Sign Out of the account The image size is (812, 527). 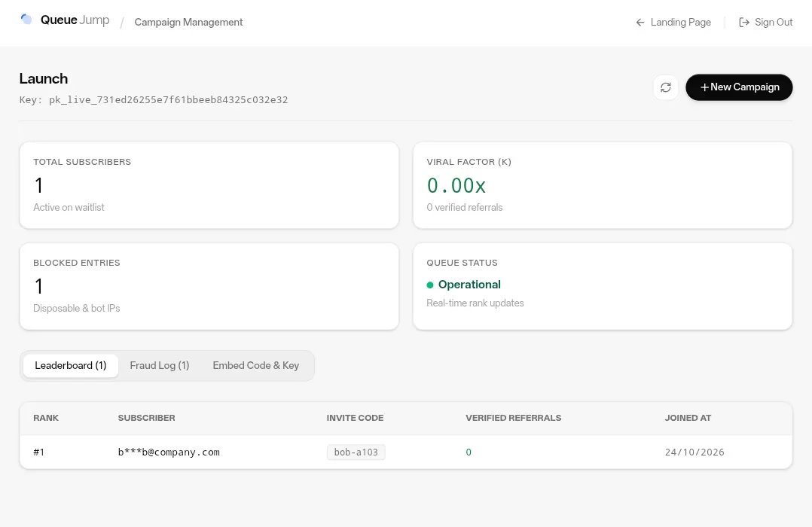point(766,23)
